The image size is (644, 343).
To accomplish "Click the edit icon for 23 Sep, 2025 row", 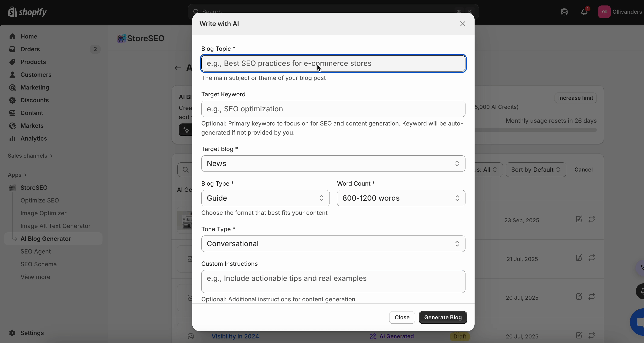I will pos(579,219).
